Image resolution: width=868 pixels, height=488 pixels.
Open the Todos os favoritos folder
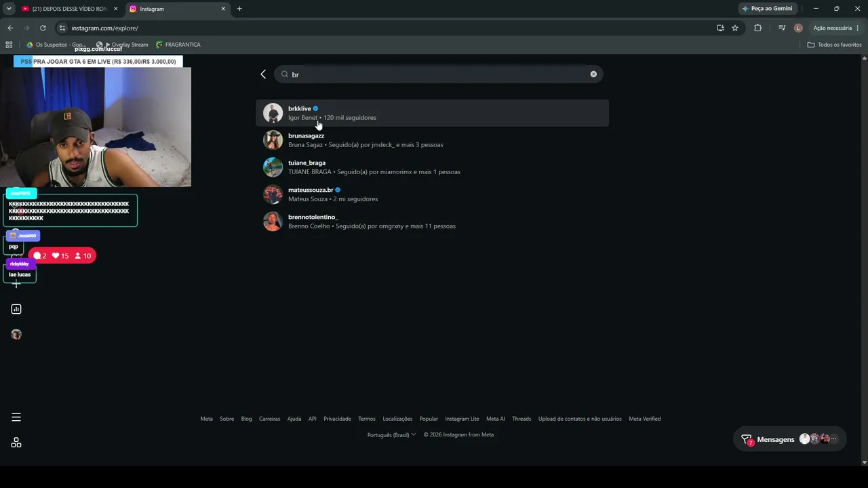point(835,45)
